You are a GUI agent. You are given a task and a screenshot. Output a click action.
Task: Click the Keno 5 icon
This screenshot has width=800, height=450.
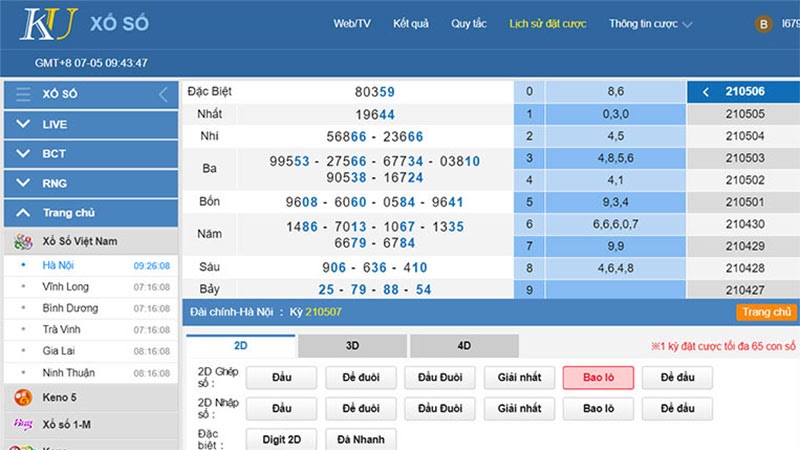coord(23,398)
